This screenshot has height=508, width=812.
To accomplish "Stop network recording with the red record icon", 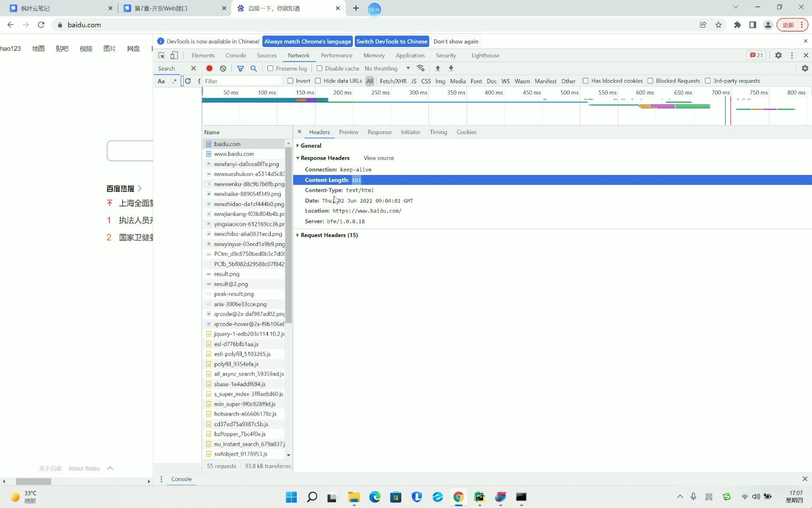I will coord(209,68).
